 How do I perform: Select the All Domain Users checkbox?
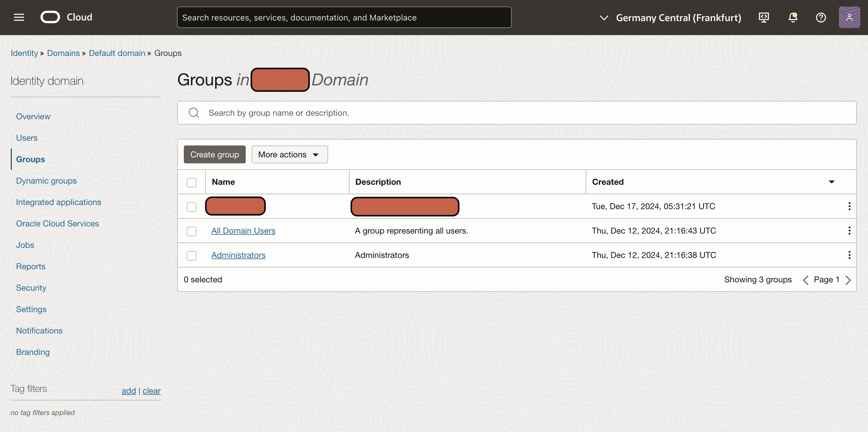191,231
